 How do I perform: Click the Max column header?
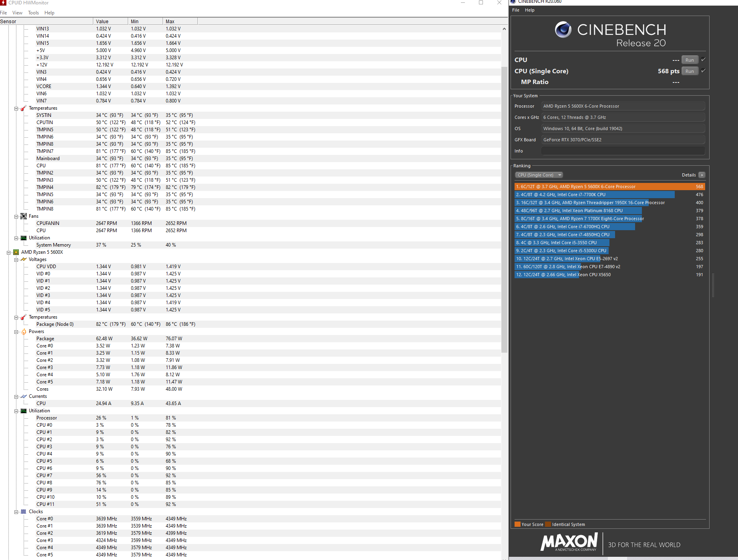[x=180, y=22]
